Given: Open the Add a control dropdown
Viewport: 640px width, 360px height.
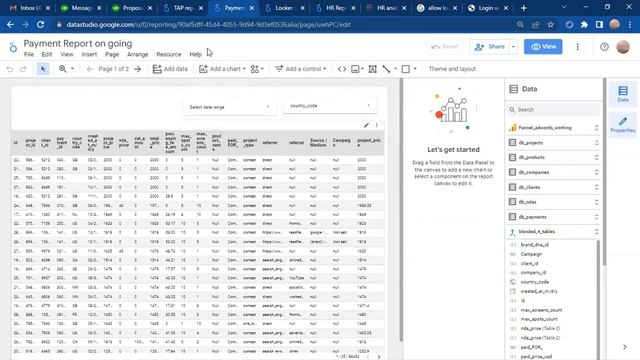Looking at the screenshot, I should coord(301,69).
